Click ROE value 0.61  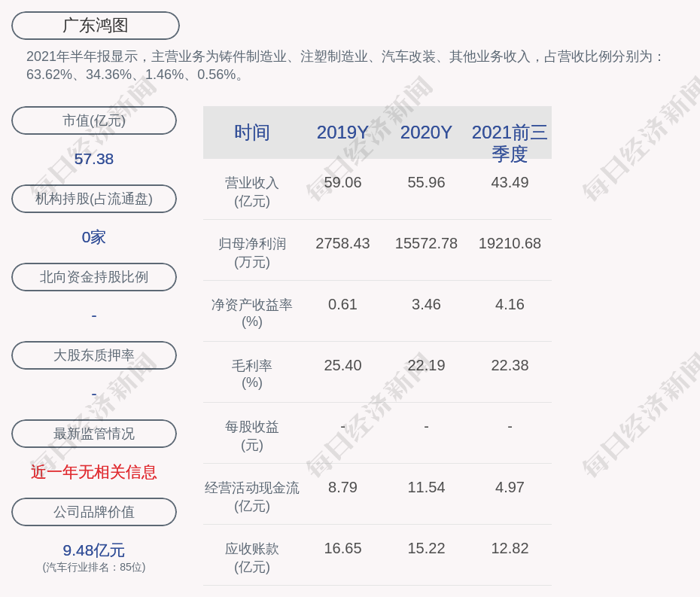click(x=342, y=305)
